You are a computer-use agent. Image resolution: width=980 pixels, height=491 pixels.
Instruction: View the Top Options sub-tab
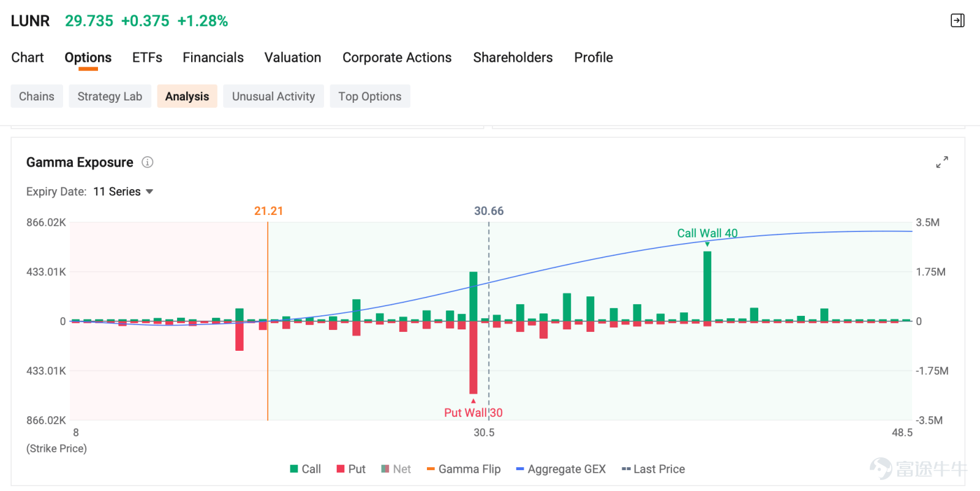tap(370, 96)
